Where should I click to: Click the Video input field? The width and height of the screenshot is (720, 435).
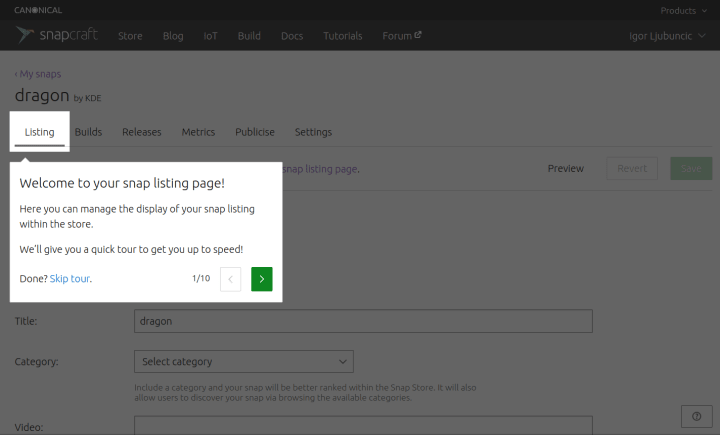click(363, 426)
